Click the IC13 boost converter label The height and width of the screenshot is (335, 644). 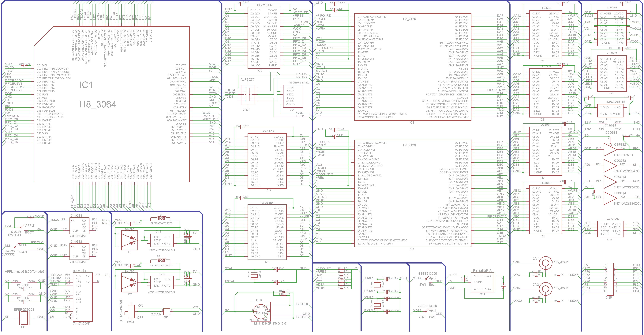(x=162, y=274)
